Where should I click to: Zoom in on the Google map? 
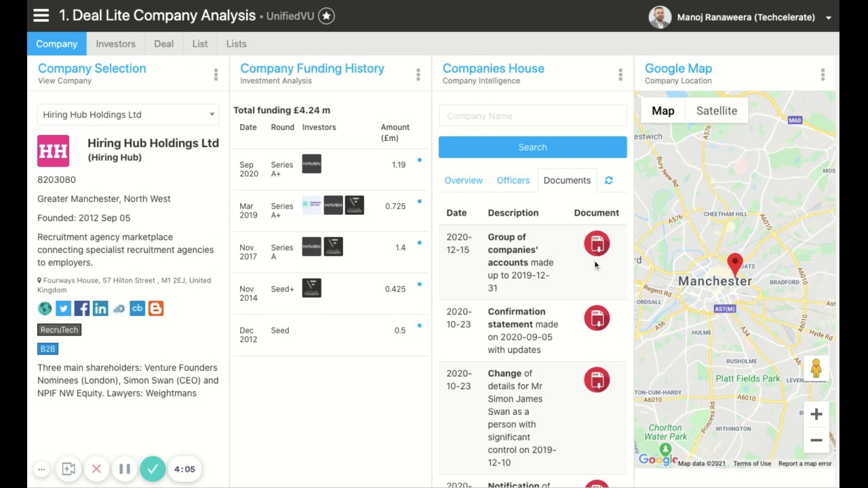816,415
